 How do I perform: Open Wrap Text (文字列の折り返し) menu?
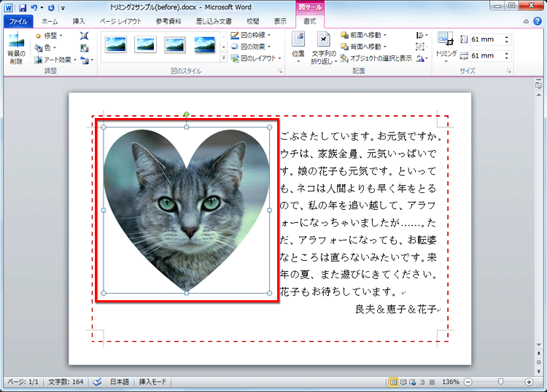click(324, 48)
